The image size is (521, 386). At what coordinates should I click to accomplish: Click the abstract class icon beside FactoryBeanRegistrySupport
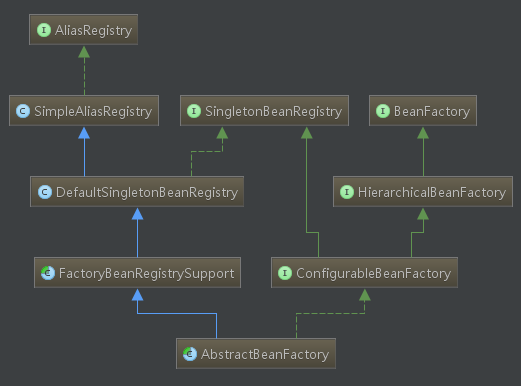[x=48, y=273]
